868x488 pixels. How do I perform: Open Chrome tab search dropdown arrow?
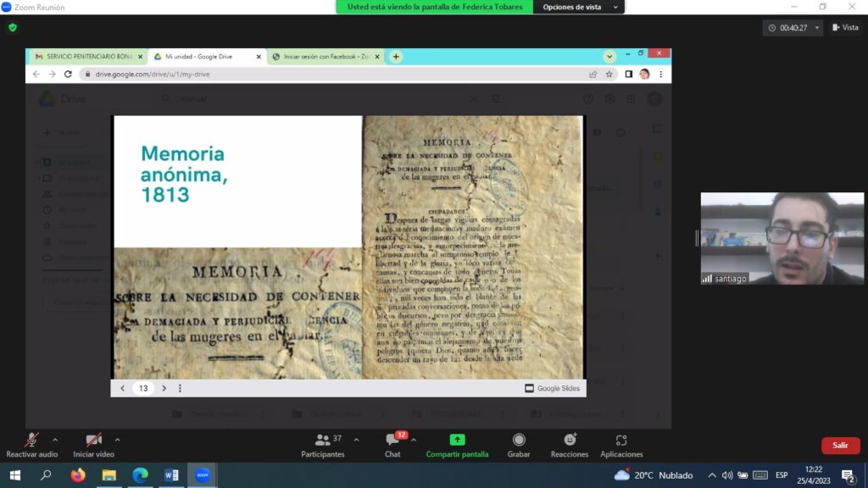(609, 57)
